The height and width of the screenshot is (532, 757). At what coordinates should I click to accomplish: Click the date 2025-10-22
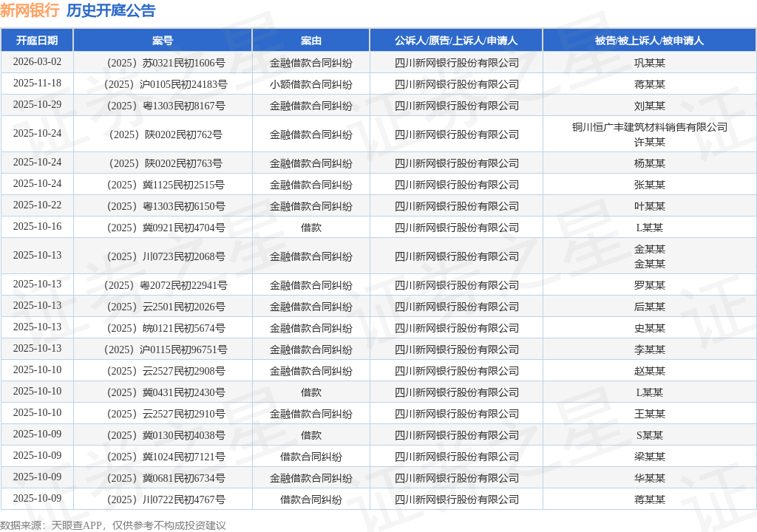tap(37, 205)
